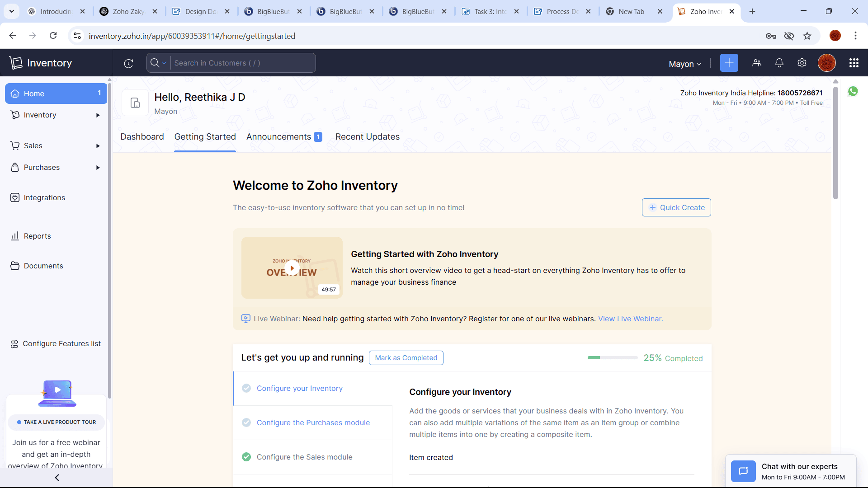Click Take a Live Product Tour button
Image resolution: width=868 pixels, height=488 pixels.
coord(56,422)
